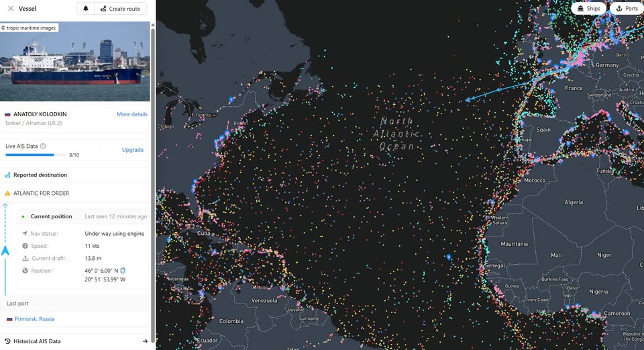The image size is (644, 350).
Task: Click the selected vessel arrow on the map
Action: tap(468, 99)
